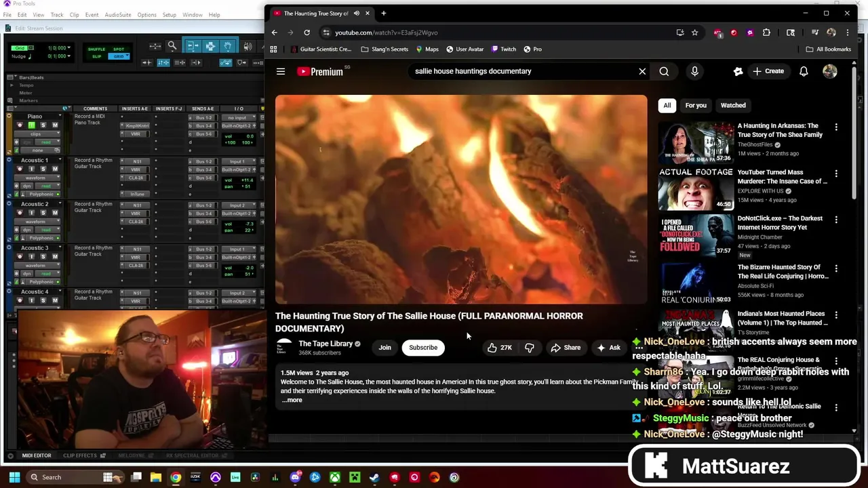Reload the YouTube page
Screen dimensions: 868x488
[x=307, y=33]
